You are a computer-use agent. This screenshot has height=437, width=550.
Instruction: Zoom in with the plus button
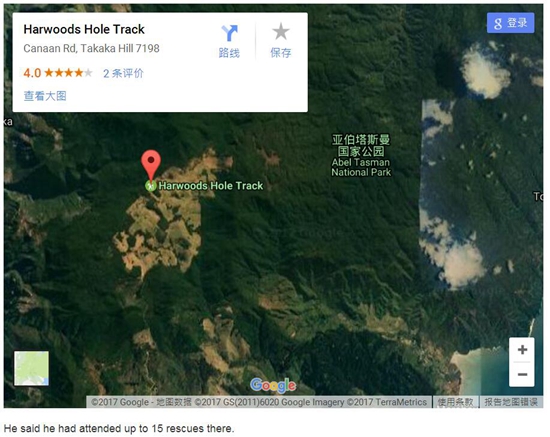522,350
